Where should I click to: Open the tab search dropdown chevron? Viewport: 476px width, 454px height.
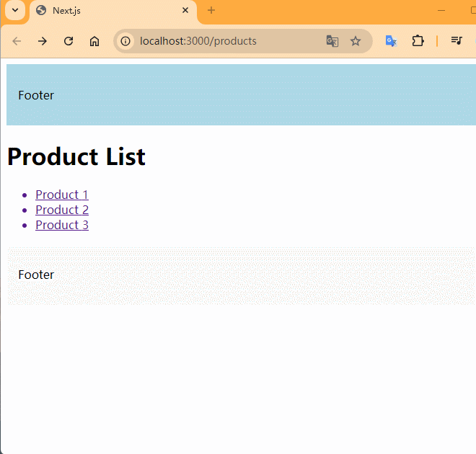coord(14,11)
